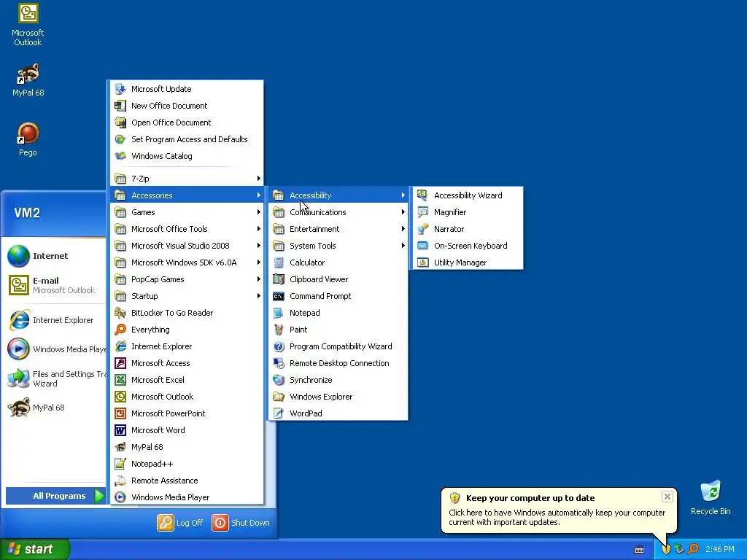Click Synchronize in Accessories menu
The image size is (747, 560).
pos(338,379)
